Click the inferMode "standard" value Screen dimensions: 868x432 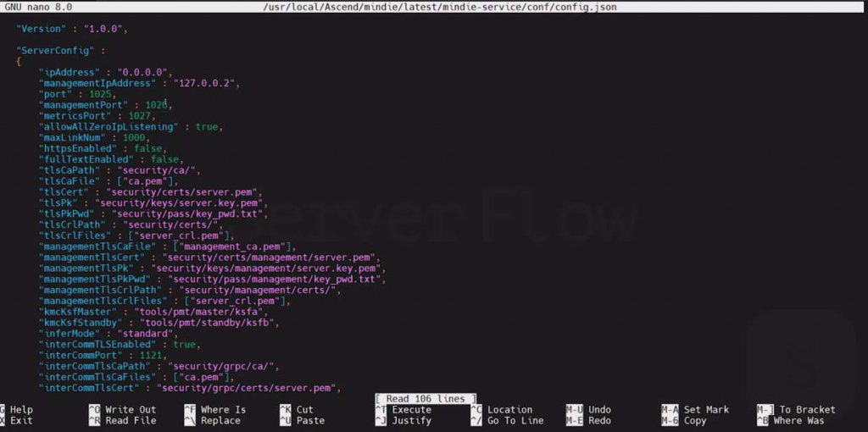click(x=151, y=334)
